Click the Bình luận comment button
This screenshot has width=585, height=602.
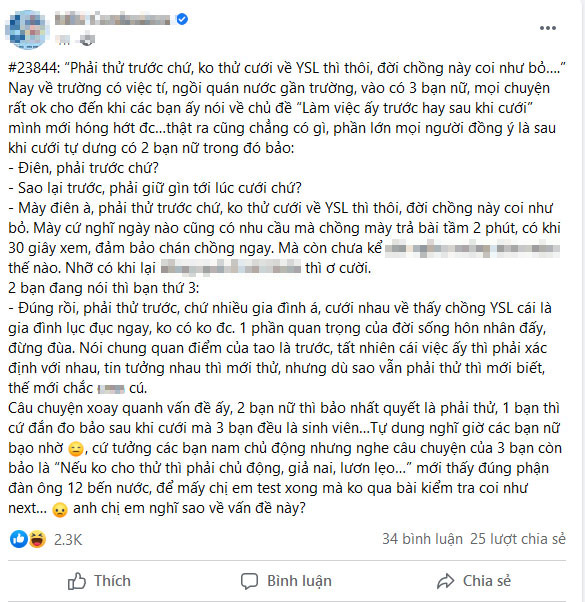(x=286, y=581)
